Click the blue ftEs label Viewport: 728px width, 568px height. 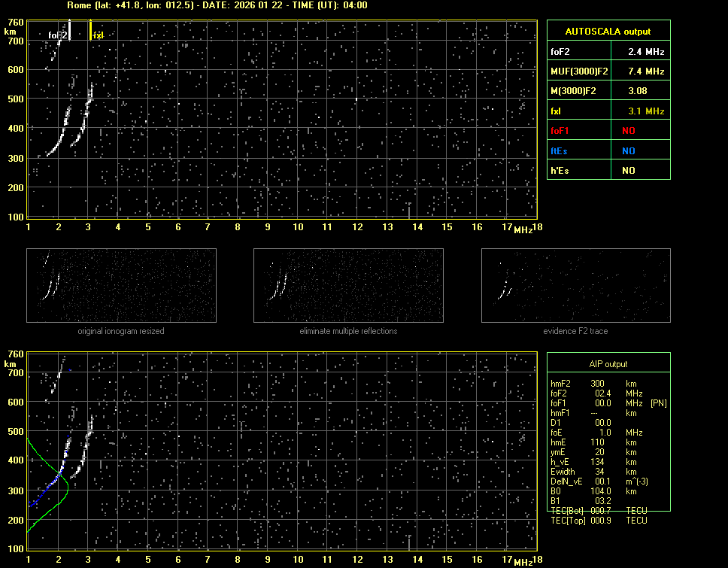pos(560,150)
